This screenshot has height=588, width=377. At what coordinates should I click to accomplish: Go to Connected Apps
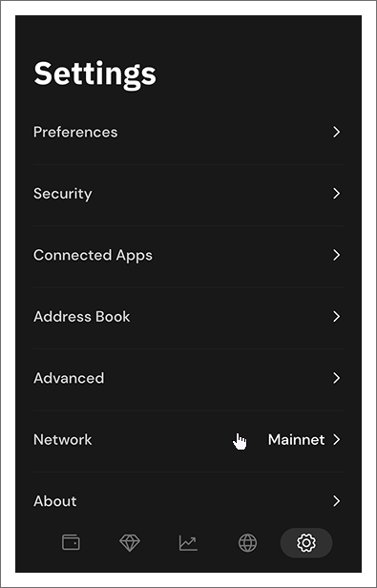[188, 256]
